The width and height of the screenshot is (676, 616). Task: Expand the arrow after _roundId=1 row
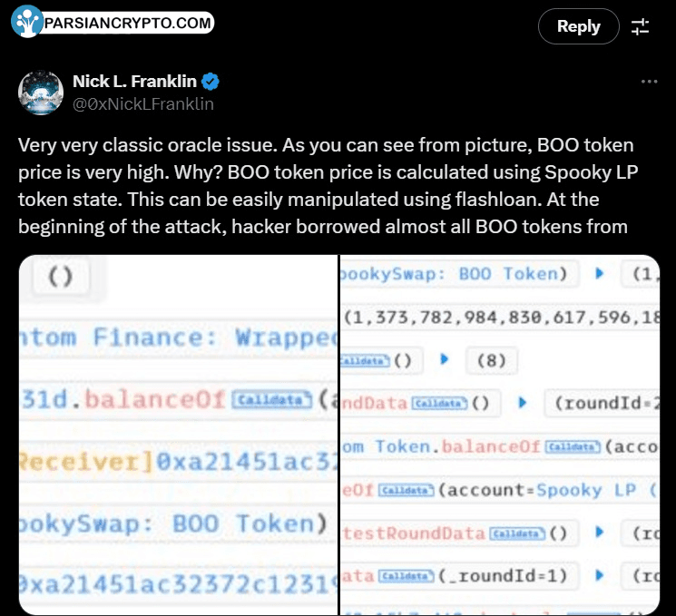click(x=599, y=575)
